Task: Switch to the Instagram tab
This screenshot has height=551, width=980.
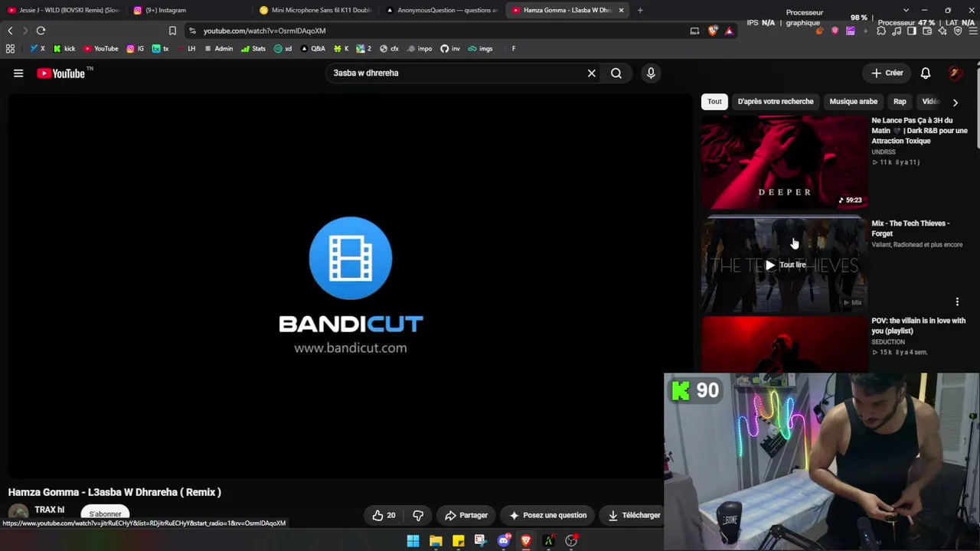Action: (190, 10)
